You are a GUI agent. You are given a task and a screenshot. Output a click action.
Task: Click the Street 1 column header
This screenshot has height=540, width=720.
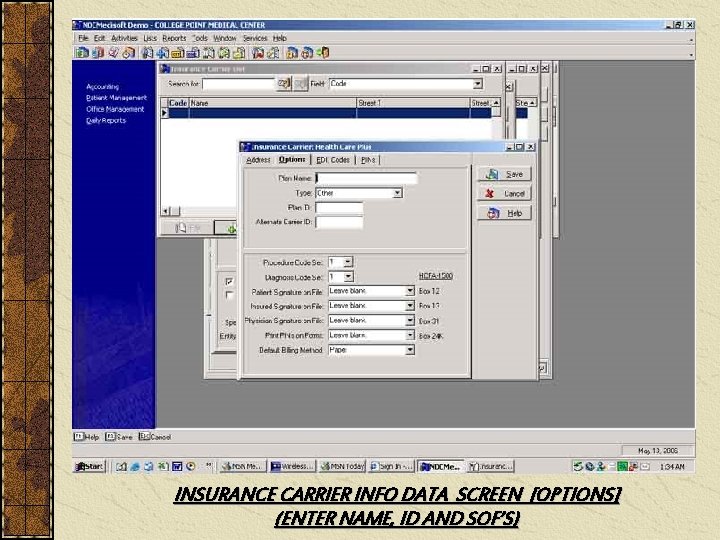click(413, 103)
